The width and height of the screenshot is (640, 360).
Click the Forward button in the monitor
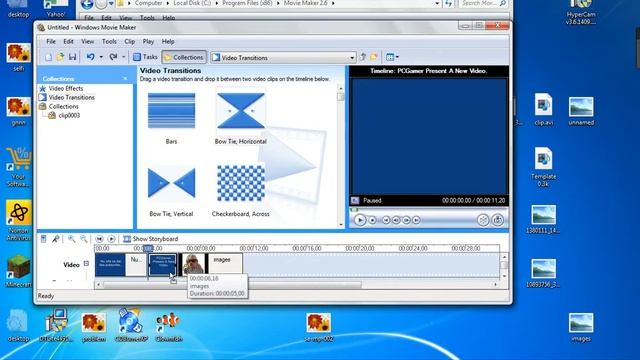tap(416, 220)
